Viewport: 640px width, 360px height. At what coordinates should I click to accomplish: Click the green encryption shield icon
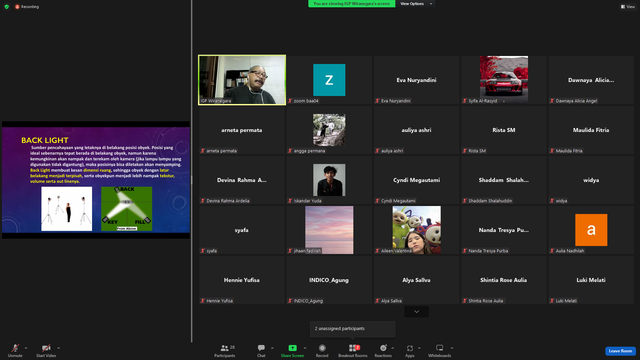(7, 7)
